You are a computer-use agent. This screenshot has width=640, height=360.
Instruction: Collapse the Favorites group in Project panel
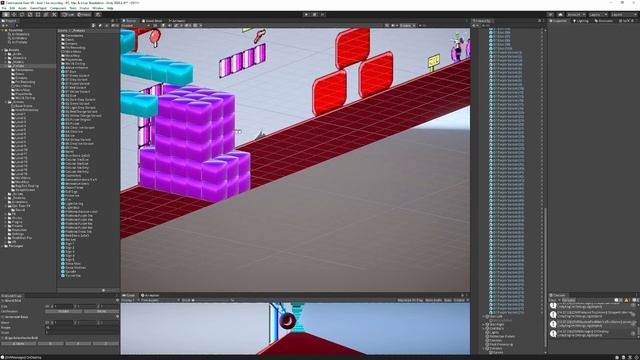(3, 30)
